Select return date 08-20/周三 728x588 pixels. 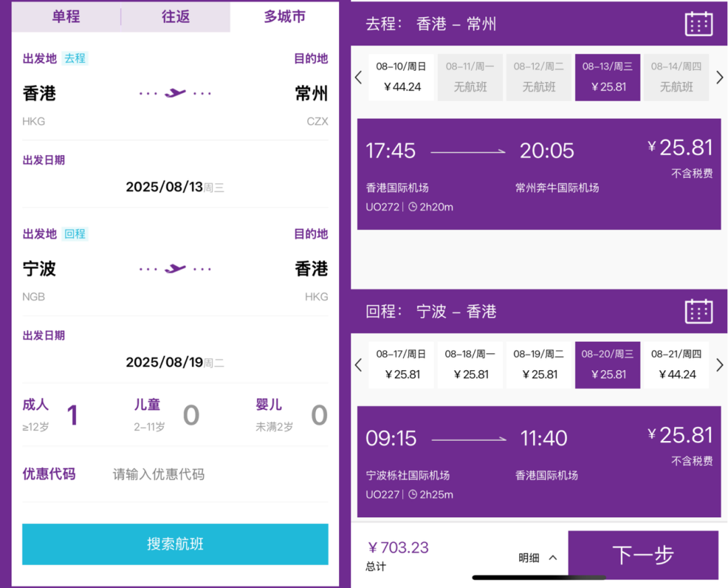click(x=607, y=365)
